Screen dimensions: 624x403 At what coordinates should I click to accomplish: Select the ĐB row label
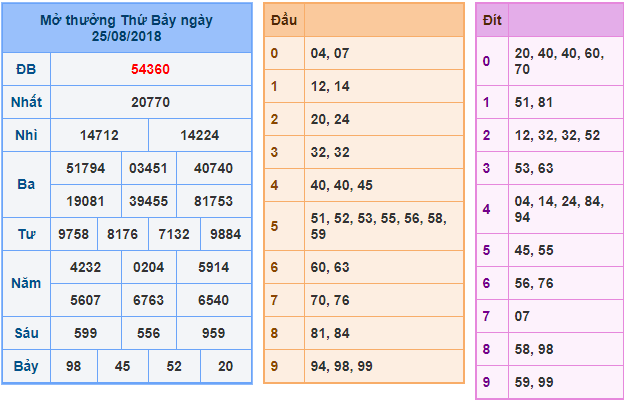pyautogui.click(x=26, y=69)
